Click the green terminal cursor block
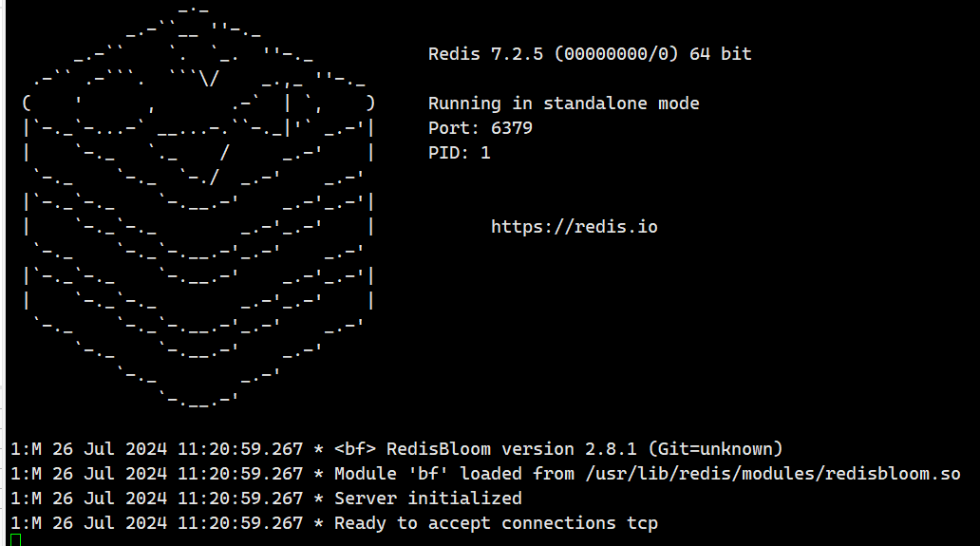This screenshot has width=980, height=546. coord(15,540)
